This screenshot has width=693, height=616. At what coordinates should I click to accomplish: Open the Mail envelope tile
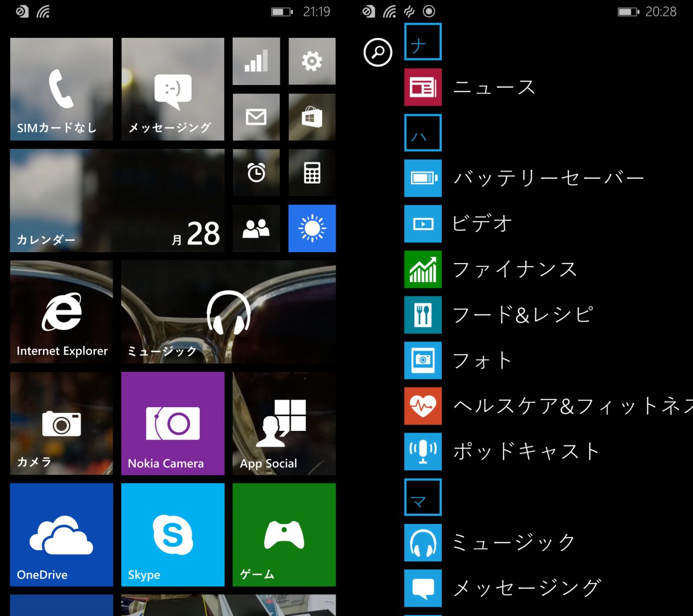pyautogui.click(x=256, y=117)
